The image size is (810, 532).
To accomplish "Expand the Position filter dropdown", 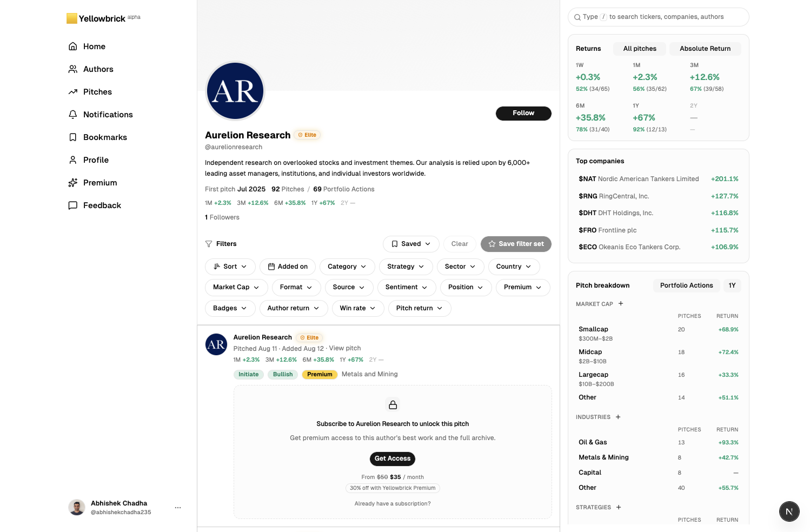I will coord(466,287).
